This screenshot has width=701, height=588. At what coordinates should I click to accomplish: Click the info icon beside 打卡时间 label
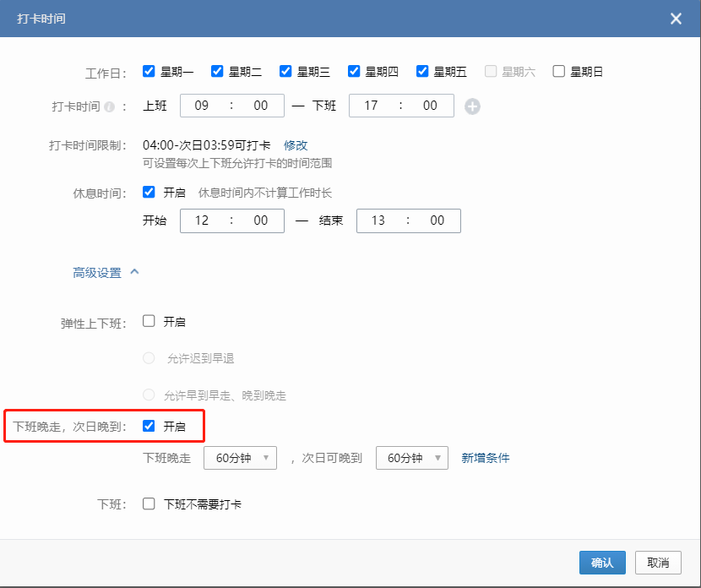coord(109,106)
